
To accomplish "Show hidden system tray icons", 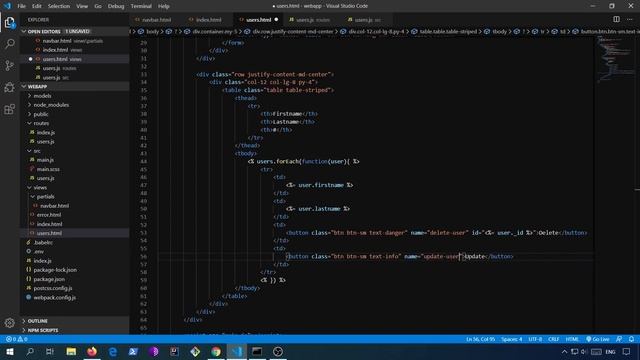I will tap(564, 351).
